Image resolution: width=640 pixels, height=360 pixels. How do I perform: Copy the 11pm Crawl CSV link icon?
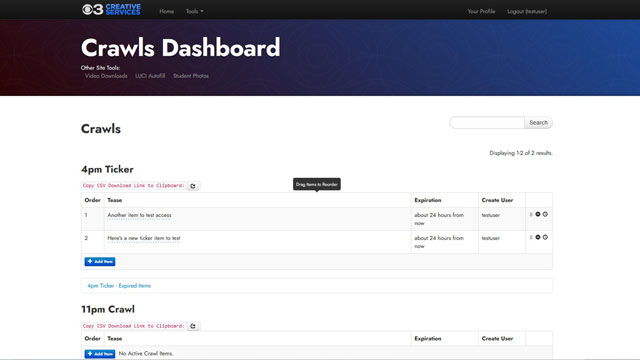click(x=193, y=326)
